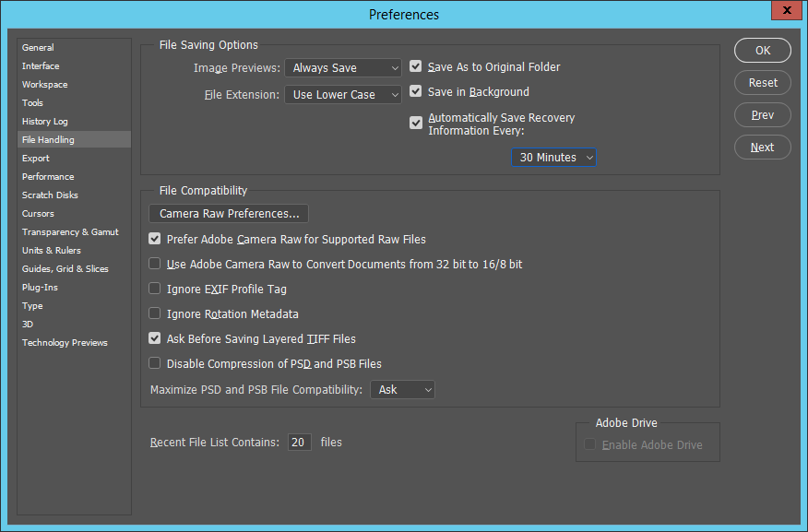Click the Recent File List count field
Viewport: 808px width, 532px height.
[x=300, y=442]
